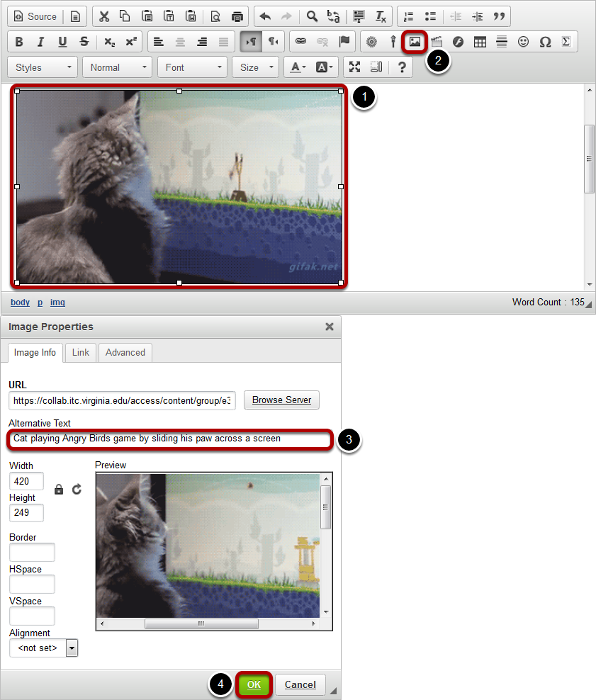Select the cat image in editor
596x700 pixels.
179,186
